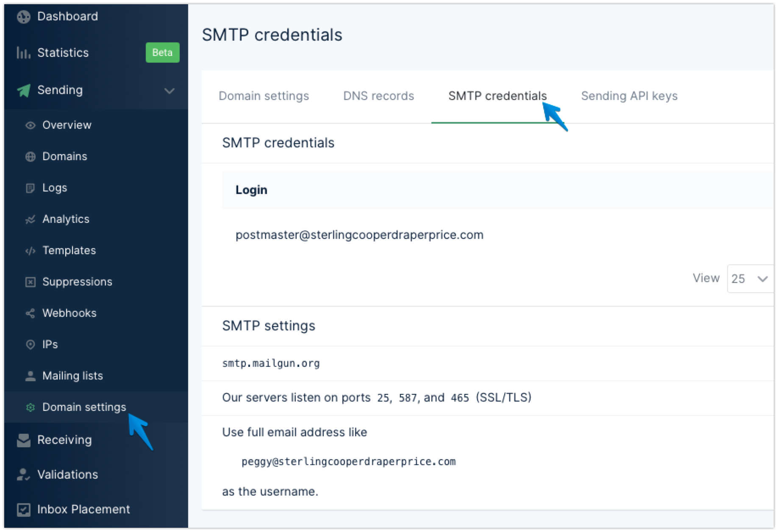This screenshot has height=532, width=778.
Task: Click the port 587 text
Action: (407, 398)
